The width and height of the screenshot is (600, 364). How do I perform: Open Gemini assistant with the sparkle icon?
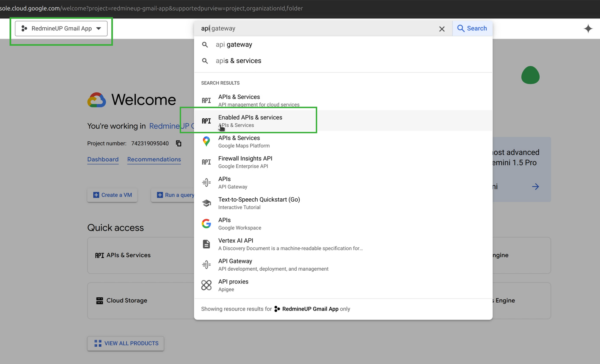(588, 28)
